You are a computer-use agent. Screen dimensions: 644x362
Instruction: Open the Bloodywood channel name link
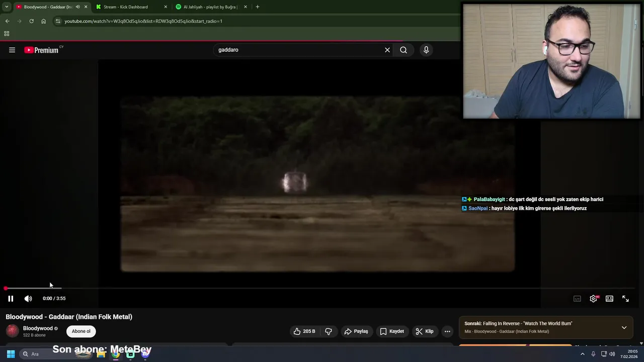(x=38, y=328)
